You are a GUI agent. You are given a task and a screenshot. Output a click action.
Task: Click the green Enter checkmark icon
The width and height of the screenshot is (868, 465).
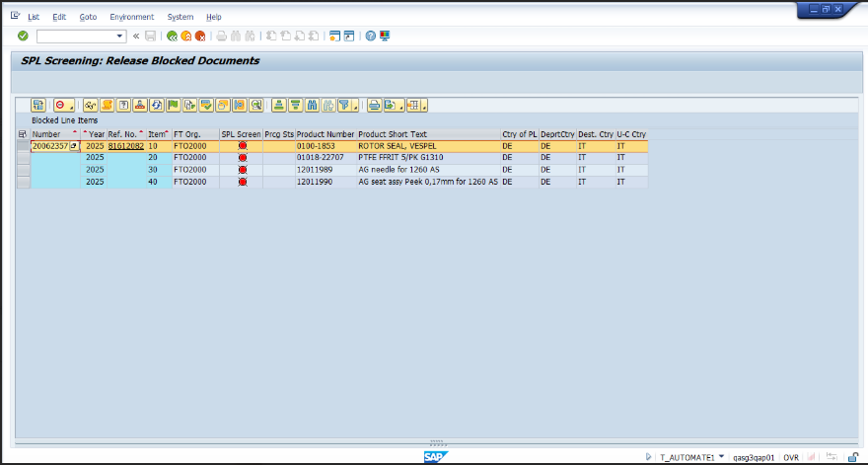tap(23, 36)
